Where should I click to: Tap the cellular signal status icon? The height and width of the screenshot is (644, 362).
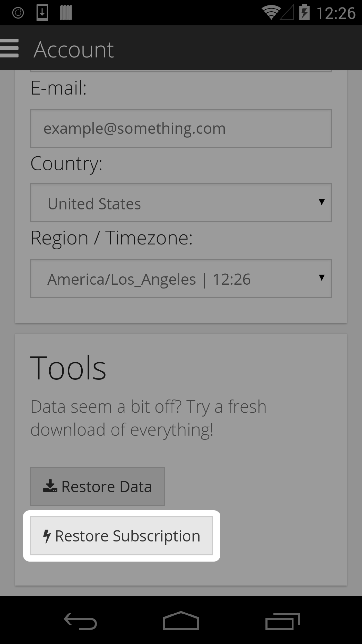click(287, 13)
